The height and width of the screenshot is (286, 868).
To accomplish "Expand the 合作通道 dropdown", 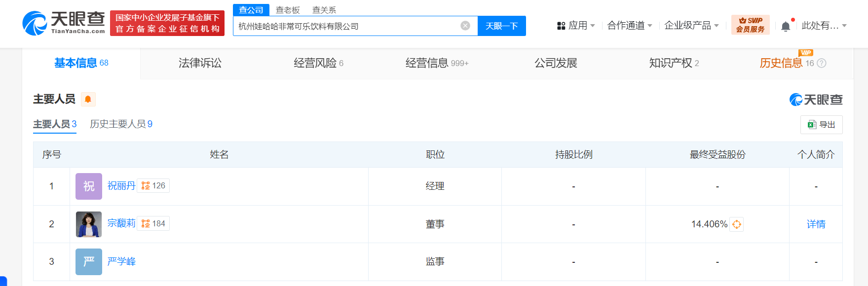I will [630, 26].
